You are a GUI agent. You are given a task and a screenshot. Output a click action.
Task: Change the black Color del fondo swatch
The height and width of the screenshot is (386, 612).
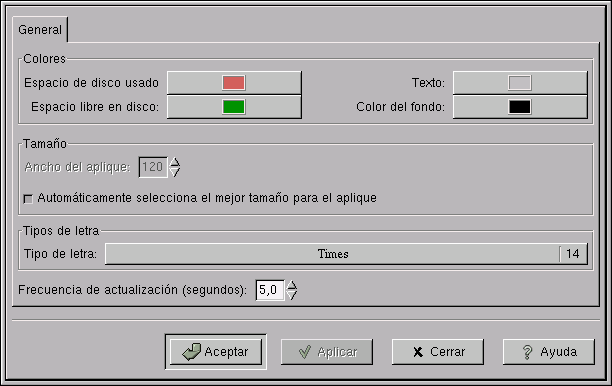[520, 107]
